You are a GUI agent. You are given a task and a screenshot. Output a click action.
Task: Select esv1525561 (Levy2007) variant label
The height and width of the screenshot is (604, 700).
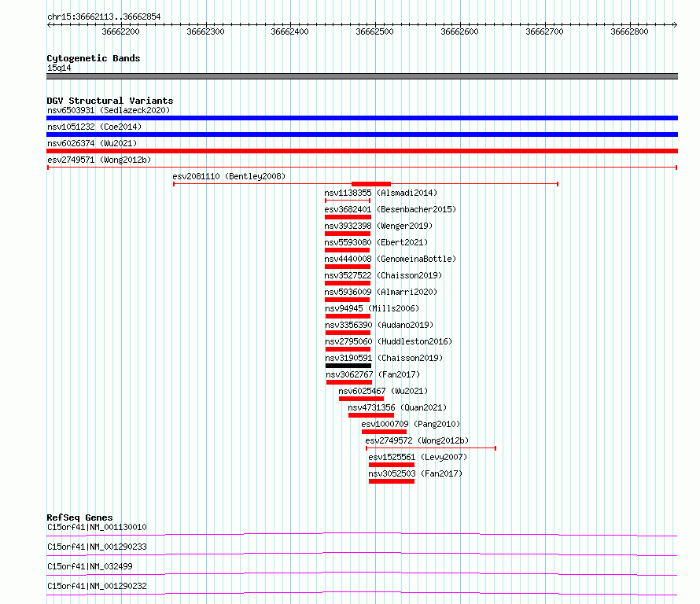[418, 457]
